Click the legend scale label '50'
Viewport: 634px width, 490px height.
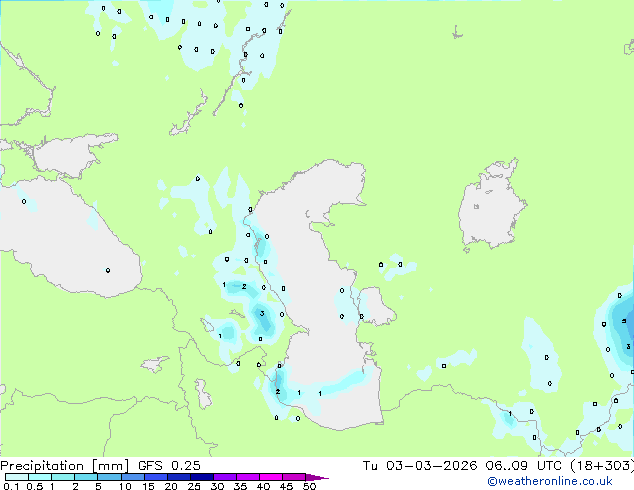(310, 486)
